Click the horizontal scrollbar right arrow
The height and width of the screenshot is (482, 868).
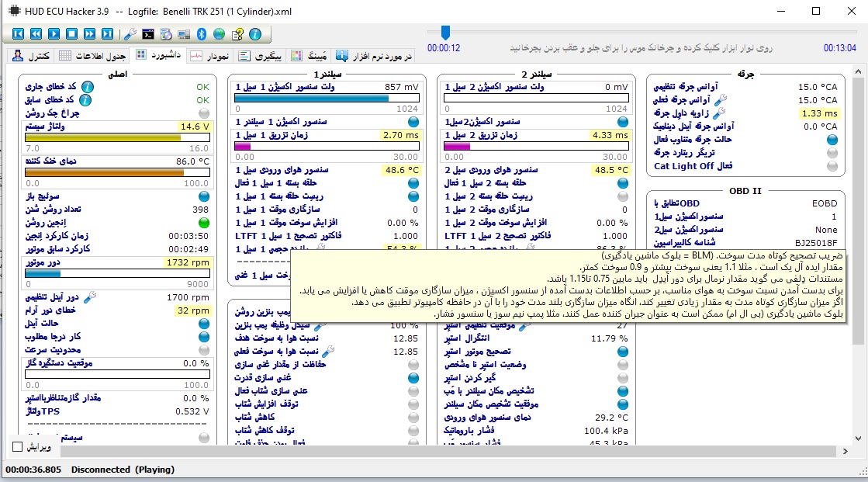[846, 452]
